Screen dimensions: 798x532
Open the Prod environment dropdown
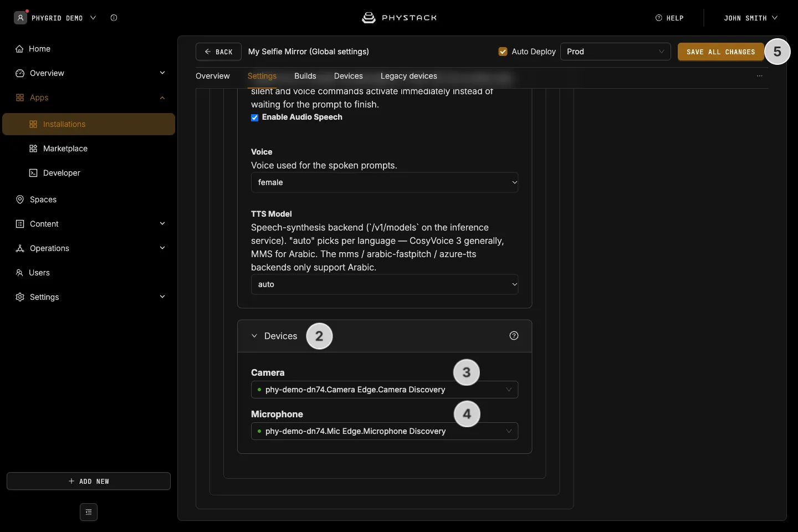point(616,52)
